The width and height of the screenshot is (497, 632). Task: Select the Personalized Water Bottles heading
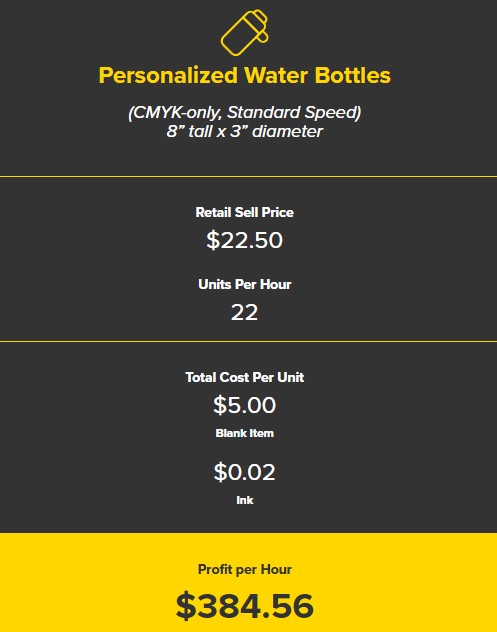245,75
